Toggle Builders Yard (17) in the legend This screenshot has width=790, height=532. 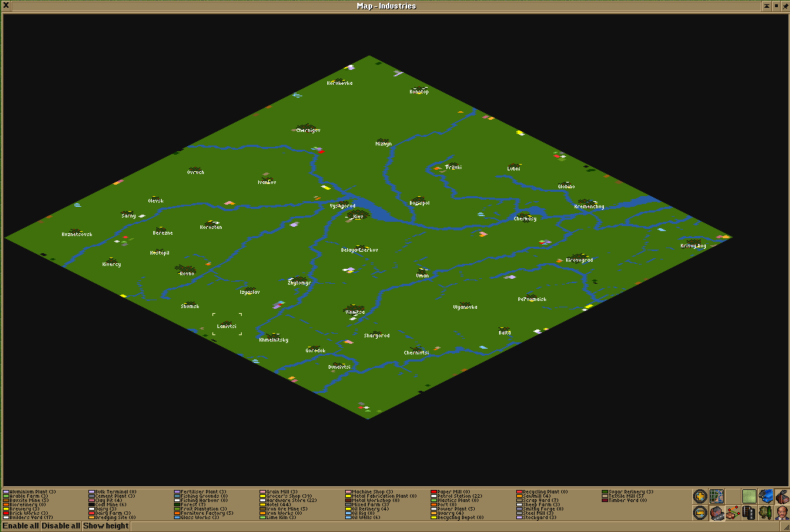[29, 518]
